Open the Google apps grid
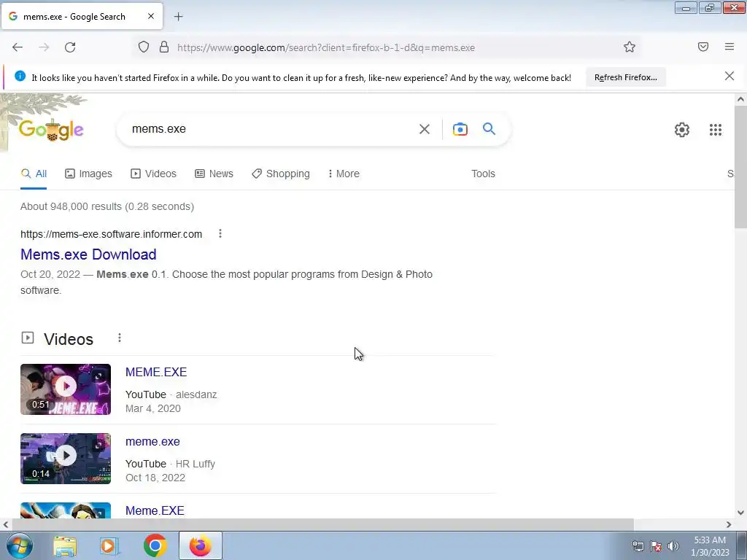The image size is (747, 560). click(x=716, y=130)
